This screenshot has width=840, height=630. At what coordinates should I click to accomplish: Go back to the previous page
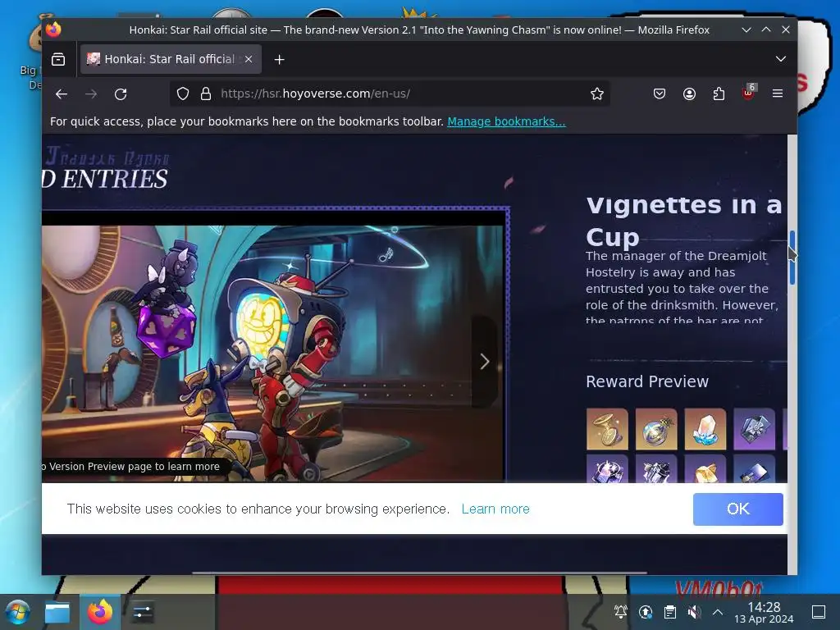tap(62, 94)
